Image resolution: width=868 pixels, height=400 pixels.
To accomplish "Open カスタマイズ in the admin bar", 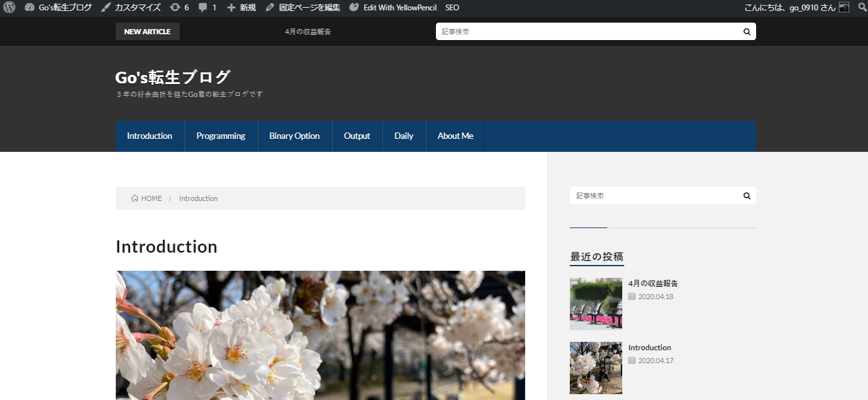I will pos(138,8).
